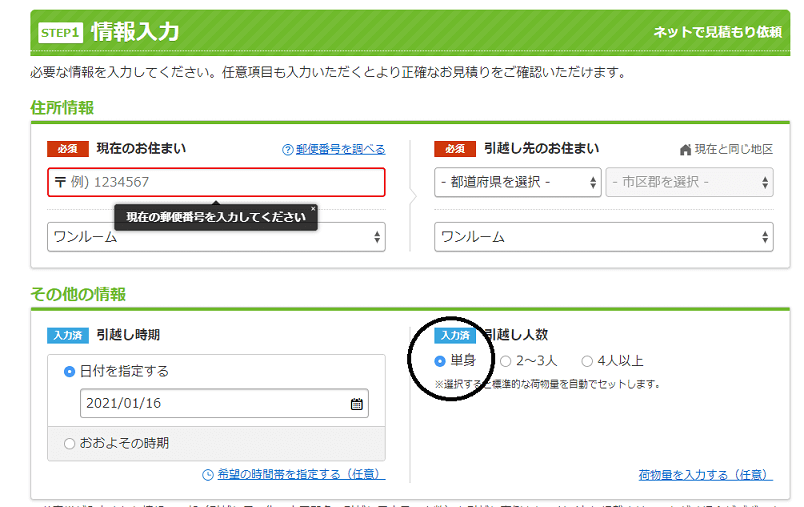The height and width of the screenshot is (507, 804).
Task: Open ワンルーム dropdown under 現在のお住まい
Action: 216,237
